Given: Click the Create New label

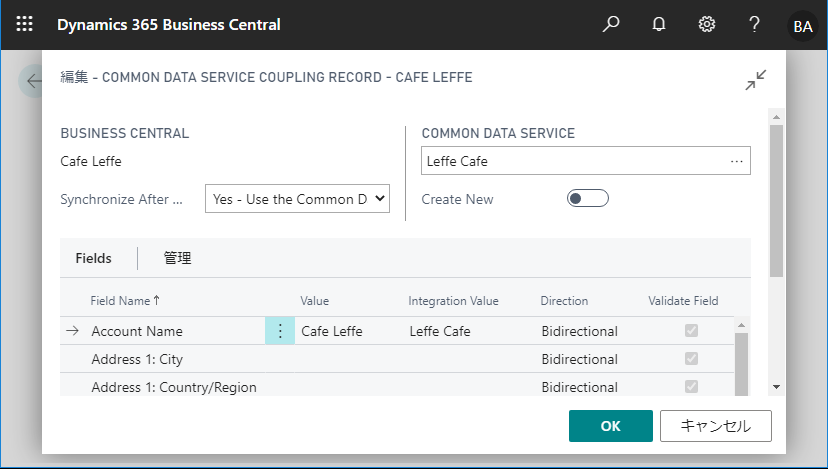Looking at the screenshot, I should pyautogui.click(x=457, y=199).
